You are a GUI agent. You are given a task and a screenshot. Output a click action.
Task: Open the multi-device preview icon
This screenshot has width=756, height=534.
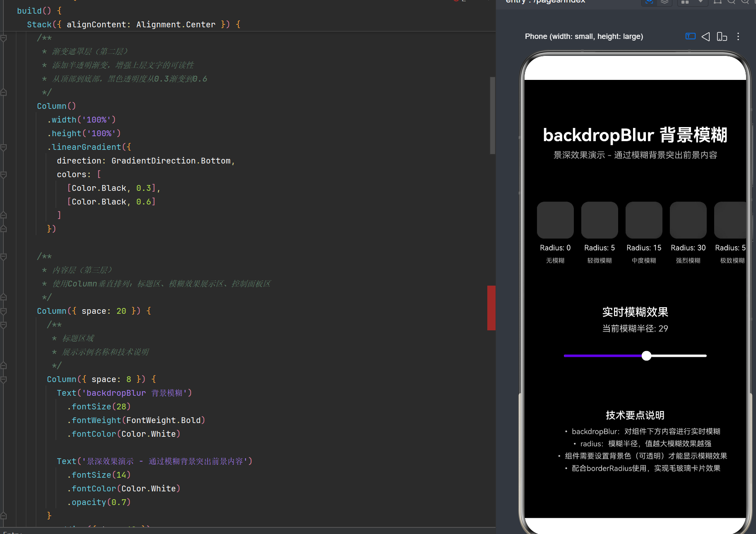(x=722, y=36)
